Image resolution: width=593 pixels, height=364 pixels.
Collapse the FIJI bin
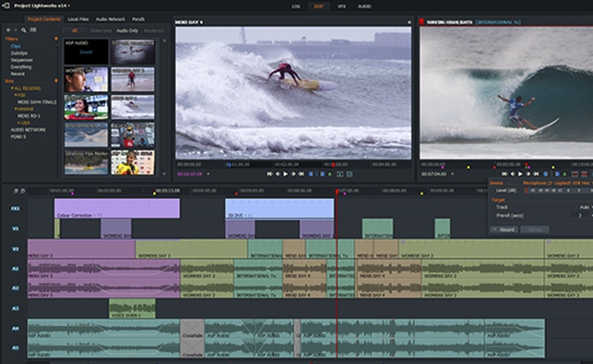[16, 95]
